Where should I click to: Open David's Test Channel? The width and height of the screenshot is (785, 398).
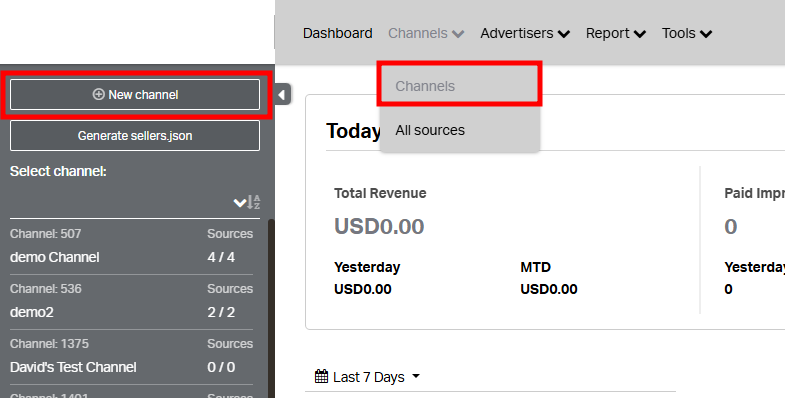[131, 357]
